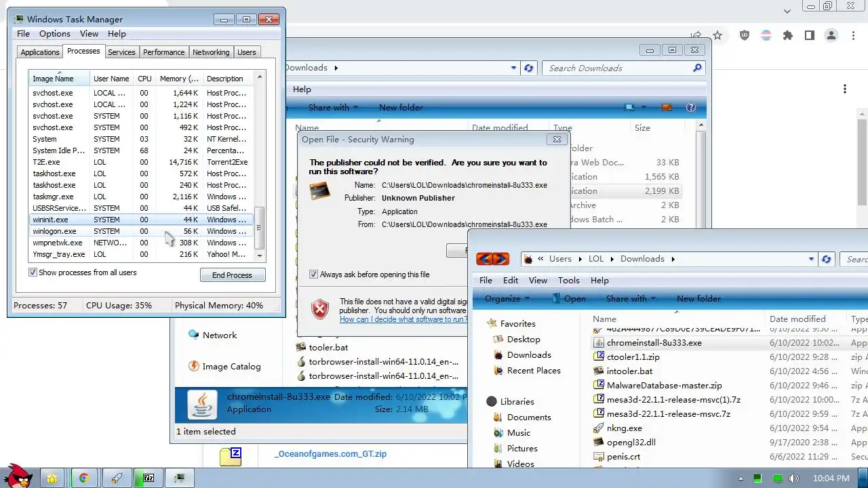This screenshot has width=868, height=488.
Task: Click the Chrome bookmark star icon
Action: tap(717, 35)
